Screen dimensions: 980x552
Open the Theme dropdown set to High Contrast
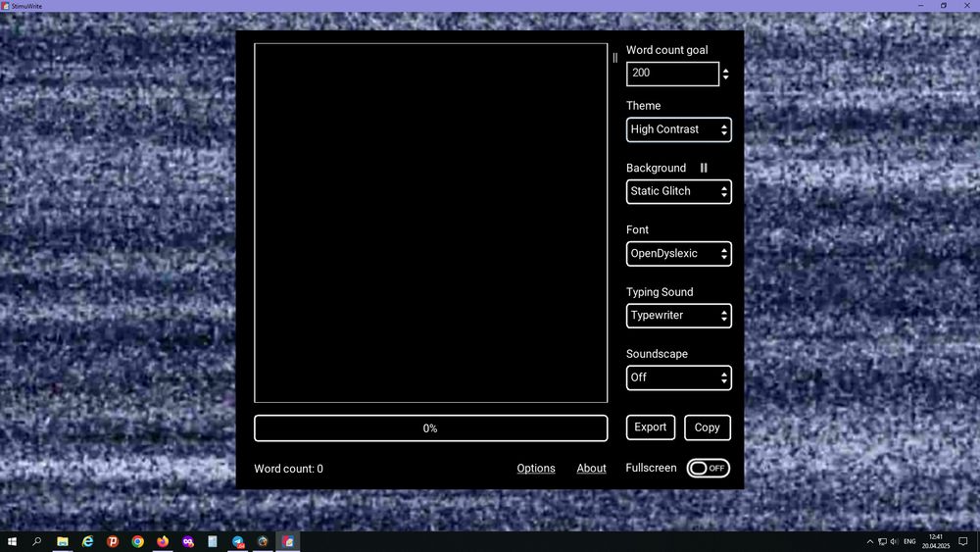coord(679,130)
